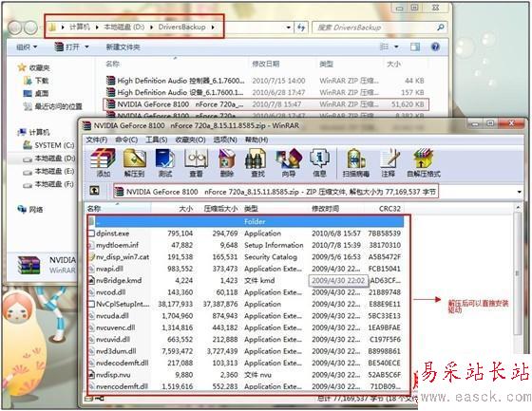The width and height of the screenshot is (532, 411).
Task: Open WinRAR Favorites (收藏夹) menu
Action: tap(190, 140)
